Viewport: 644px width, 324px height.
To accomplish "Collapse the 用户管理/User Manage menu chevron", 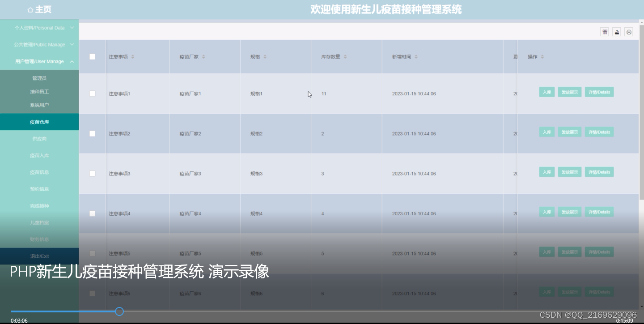I will pyautogui.click(x=72, y=61).
